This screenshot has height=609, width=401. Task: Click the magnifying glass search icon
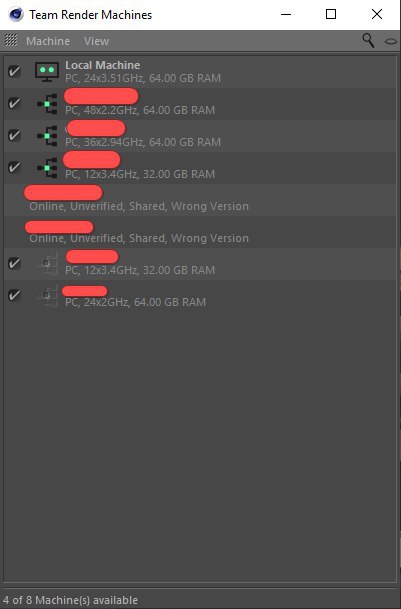tap(368, 40)
